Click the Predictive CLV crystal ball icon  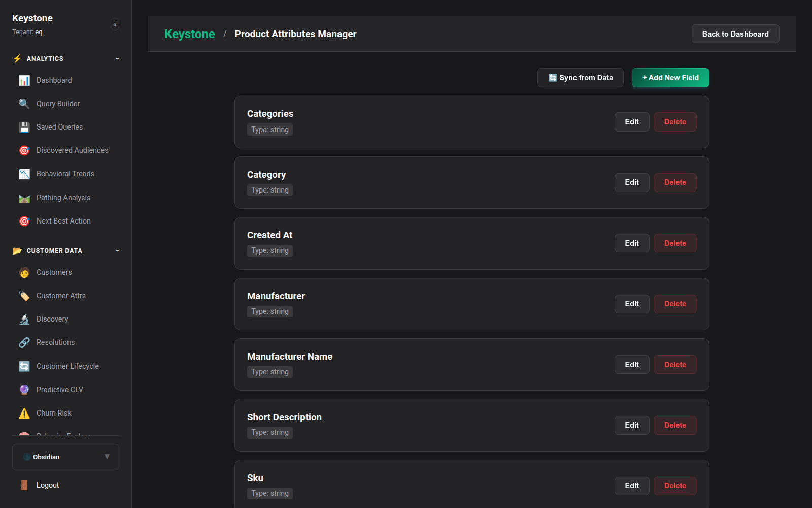(x=24, y=390)
